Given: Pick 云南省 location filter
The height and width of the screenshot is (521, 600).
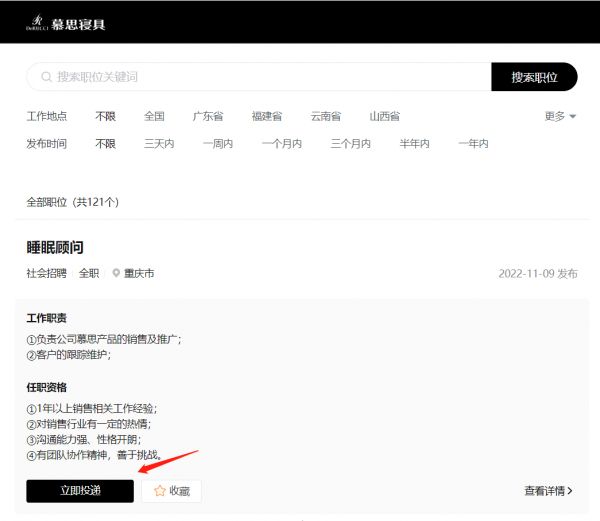Looking at the screenshot, I should click(326, 116).
